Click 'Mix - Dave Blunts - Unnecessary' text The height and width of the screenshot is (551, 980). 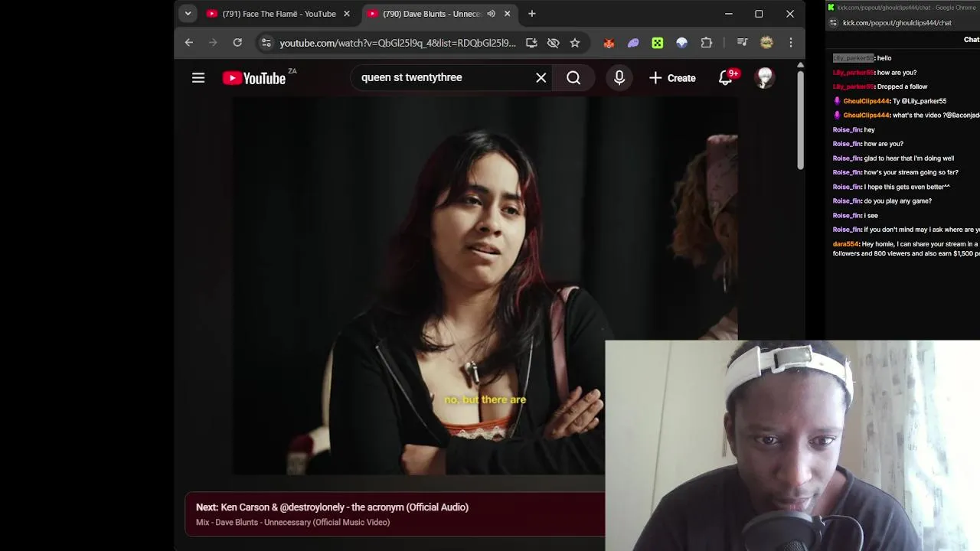(x=292, y=523)
